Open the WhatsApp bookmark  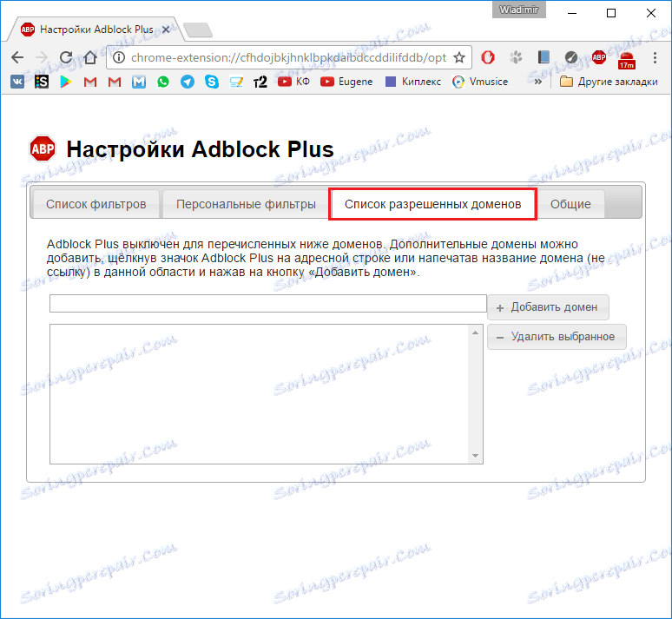[x=163, y=82]
